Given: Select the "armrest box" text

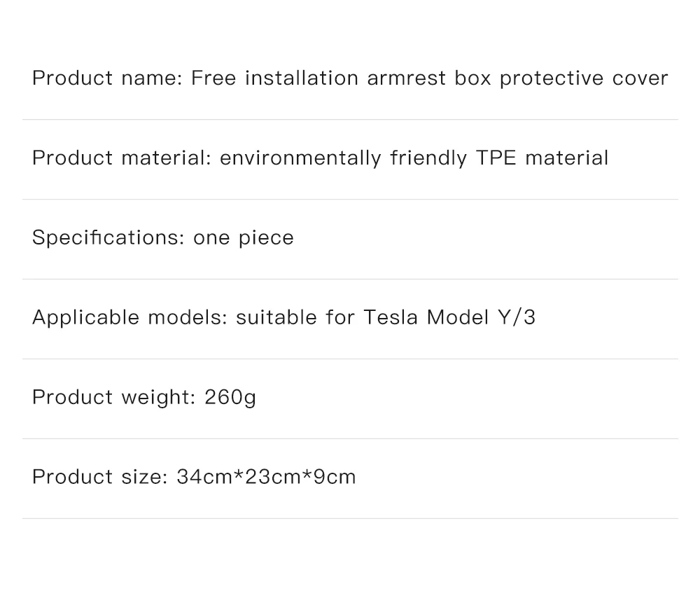Looking at the screenshot, I should (429, 78).
